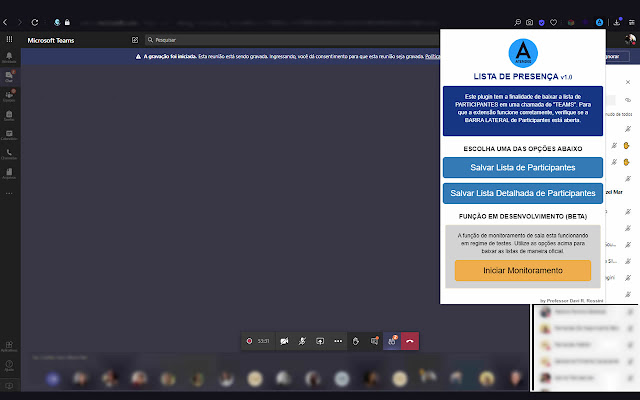Viewport: 640px width, 400px height.
Task: Take a snapshot with the camera icon
Action: point(529,22)
